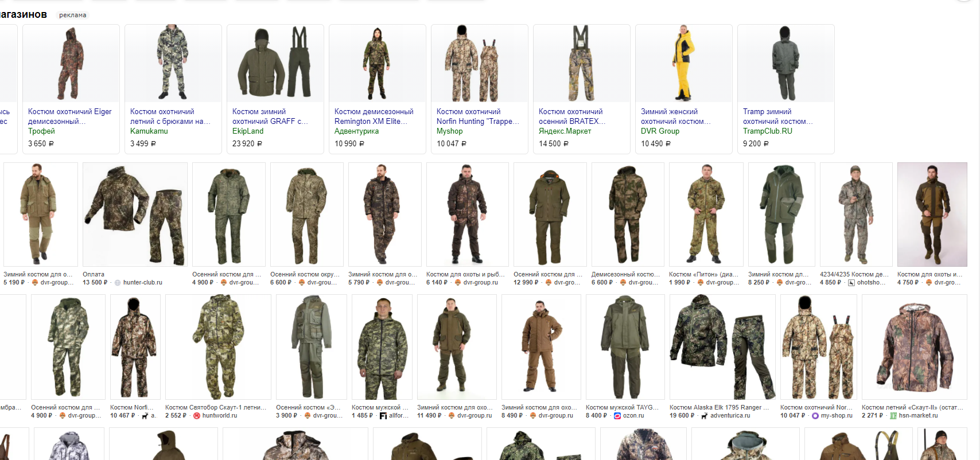Visit the Яндекс.Маркет shop link
Viewport: 980px width, 460px height.
pos(565,131)
